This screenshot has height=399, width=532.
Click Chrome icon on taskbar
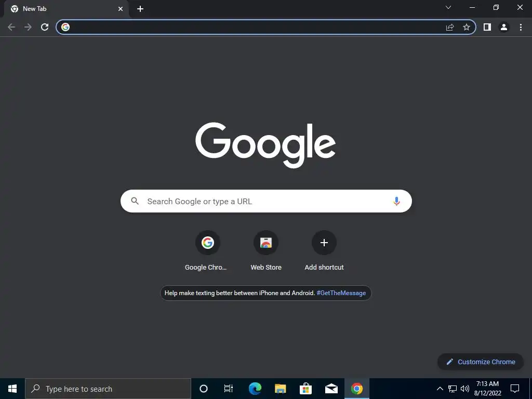(x=356, y=389)
